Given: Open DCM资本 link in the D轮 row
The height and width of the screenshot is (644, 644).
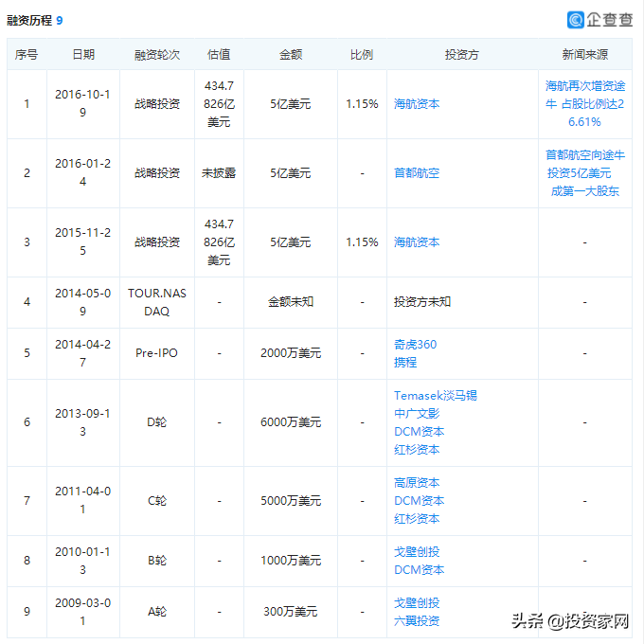Looking at the screenshot, I should pyautogui.click(x=419, y=432).
